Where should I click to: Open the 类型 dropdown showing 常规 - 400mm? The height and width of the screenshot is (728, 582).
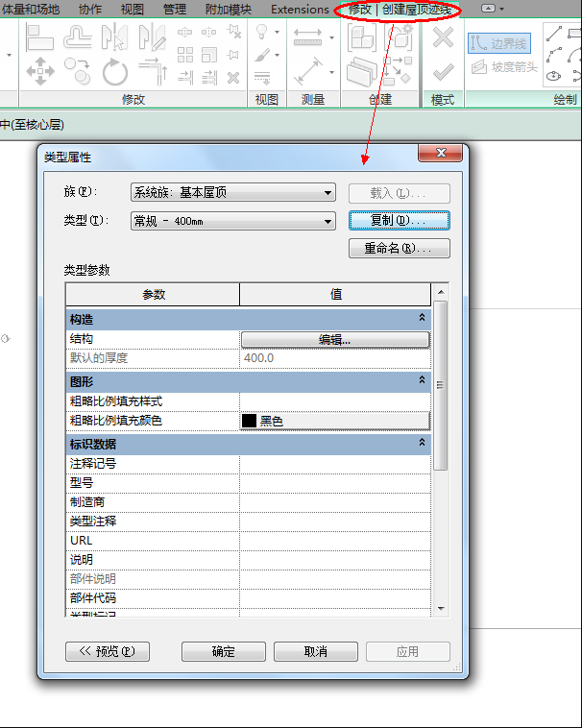[x=232, y=222]
